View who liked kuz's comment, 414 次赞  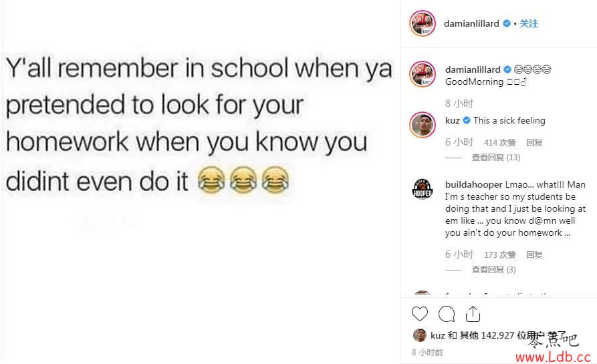coord(500,143)
